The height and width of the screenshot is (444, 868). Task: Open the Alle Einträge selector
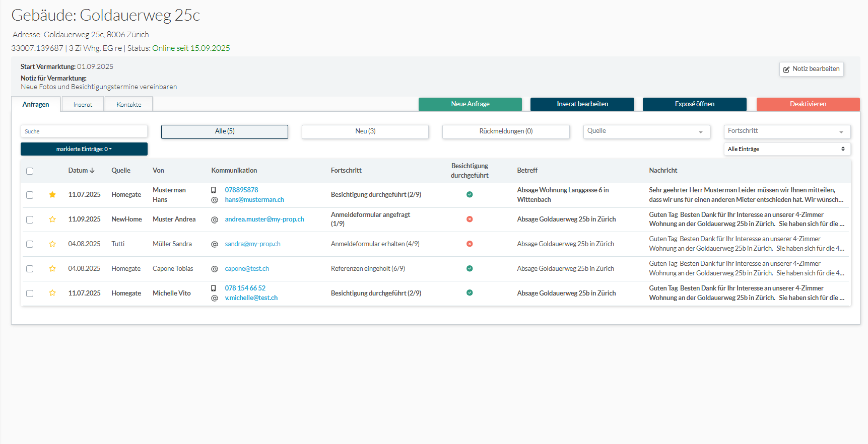[787, 149]
